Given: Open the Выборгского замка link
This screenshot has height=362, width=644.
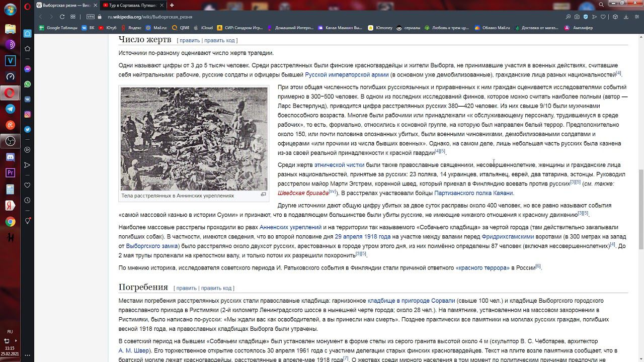Looking at the screenshot, I should [x=152, y=246].
